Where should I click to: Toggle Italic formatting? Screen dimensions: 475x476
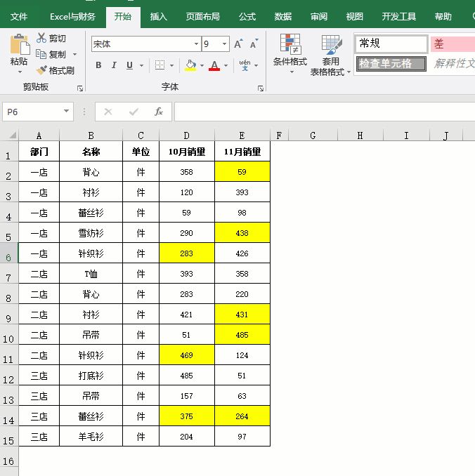pyautogui.click(x=114, y=65)
